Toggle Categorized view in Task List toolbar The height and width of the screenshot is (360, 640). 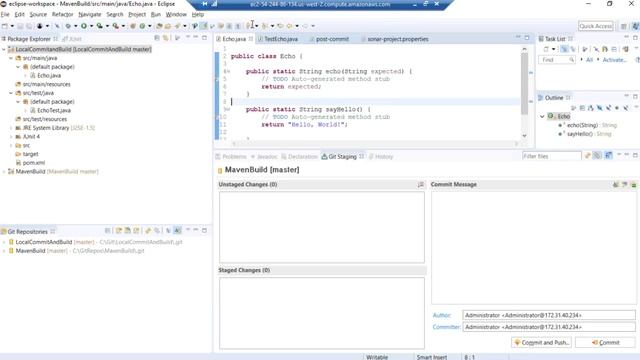pos(564,49)
